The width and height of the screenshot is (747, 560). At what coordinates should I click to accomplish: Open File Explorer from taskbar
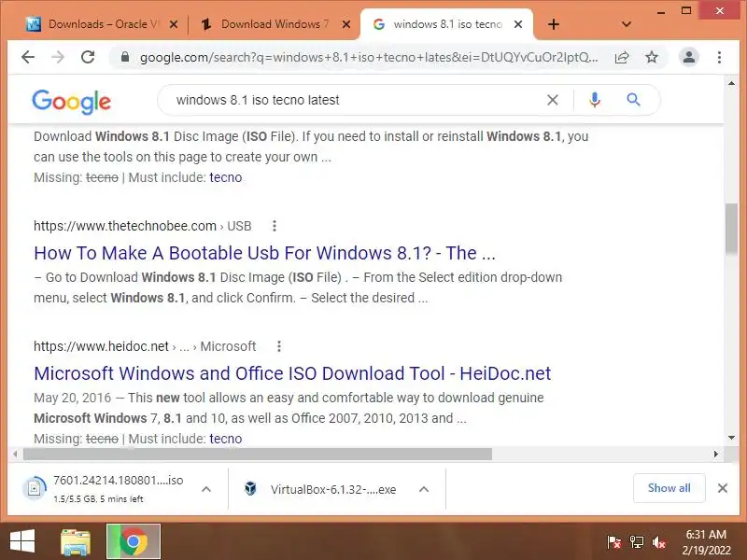pos(76,541)
